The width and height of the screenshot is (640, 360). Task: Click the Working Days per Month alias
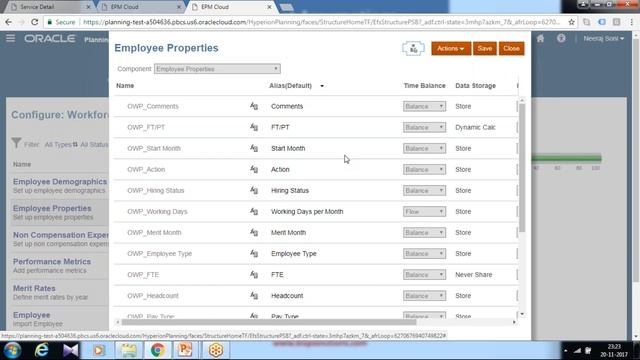click(x=307, y=211)
